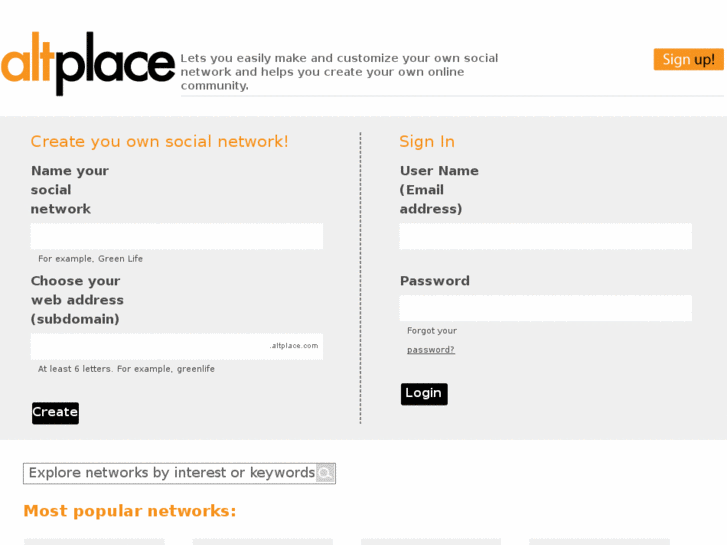
Task: Click the search magnifier icon
Action: click(325, 473)
